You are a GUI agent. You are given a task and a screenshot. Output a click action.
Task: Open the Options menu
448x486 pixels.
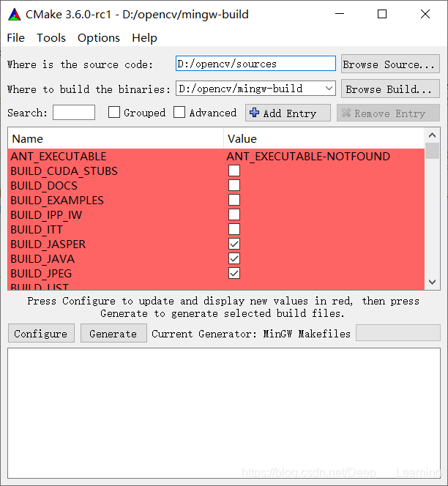tap(99, 38)
